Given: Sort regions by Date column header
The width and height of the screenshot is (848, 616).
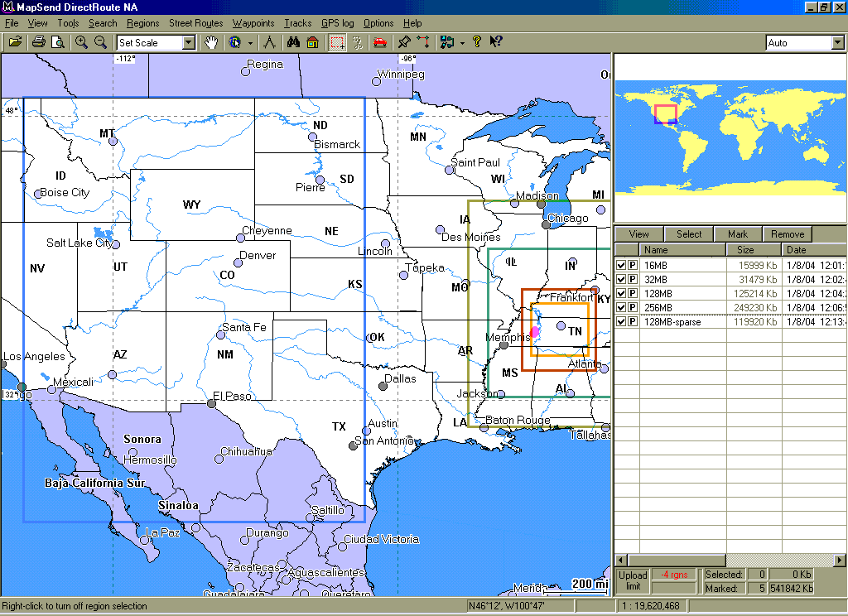Looking at the screenshot, I should point(814,250).
